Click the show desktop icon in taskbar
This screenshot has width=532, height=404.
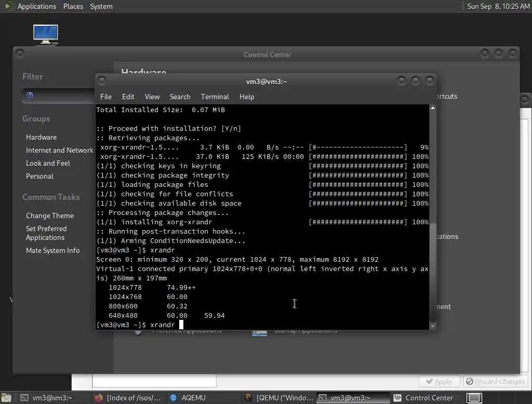[x=6, y=398]
